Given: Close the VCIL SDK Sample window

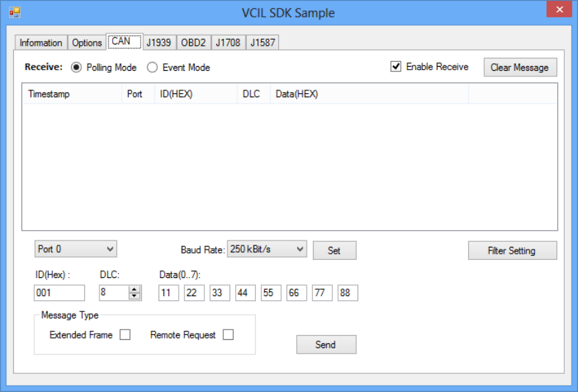Looking at the screenshot, I should point(559,9).
